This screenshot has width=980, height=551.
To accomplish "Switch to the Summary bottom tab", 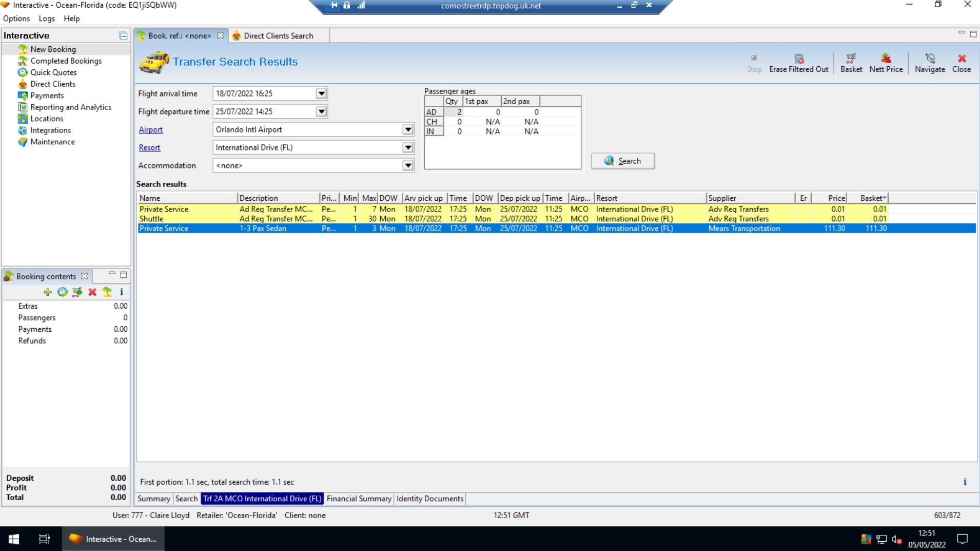I will 153,499.
